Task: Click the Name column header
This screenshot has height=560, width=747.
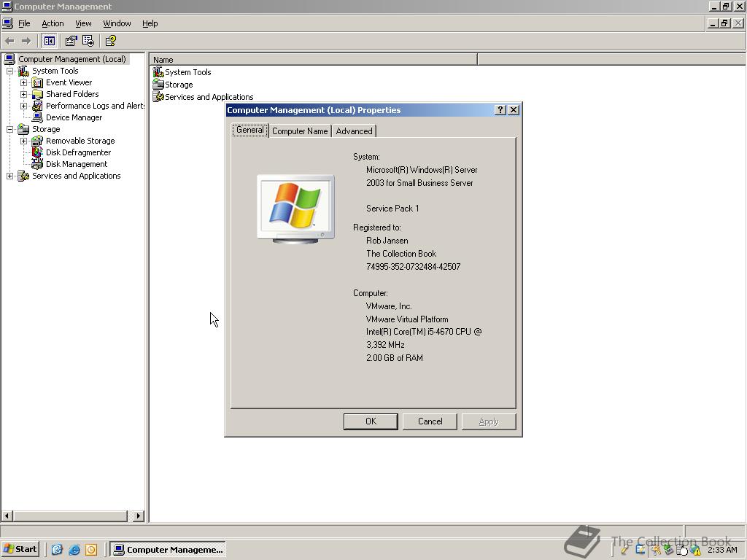Action: [x=314, y=60]
